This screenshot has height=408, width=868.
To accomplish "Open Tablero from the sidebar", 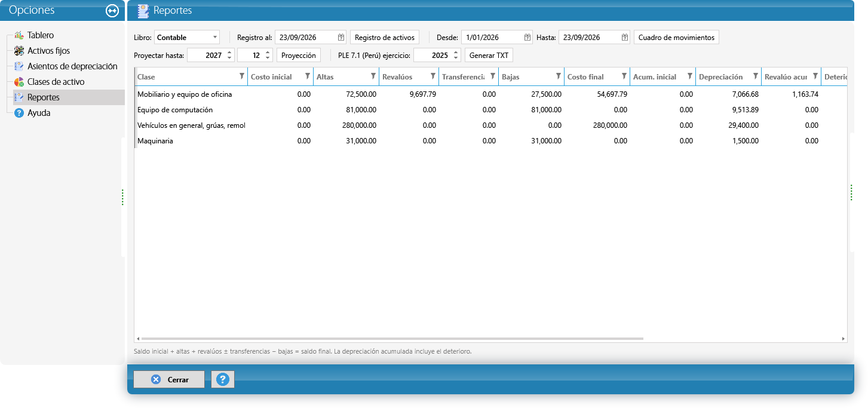I will (41, 35).
